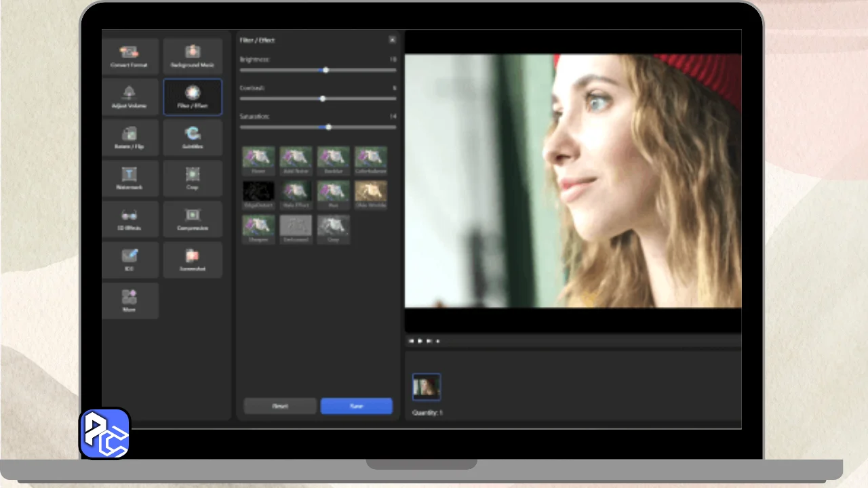Select the Filter / Effect tool
Screen dimensions: 868x488
coord(193,97)
